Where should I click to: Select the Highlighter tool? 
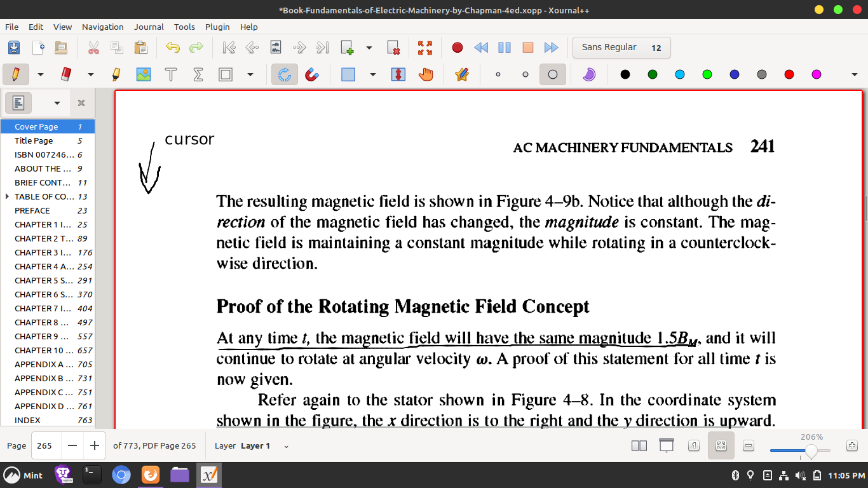(x=116, y=74)
